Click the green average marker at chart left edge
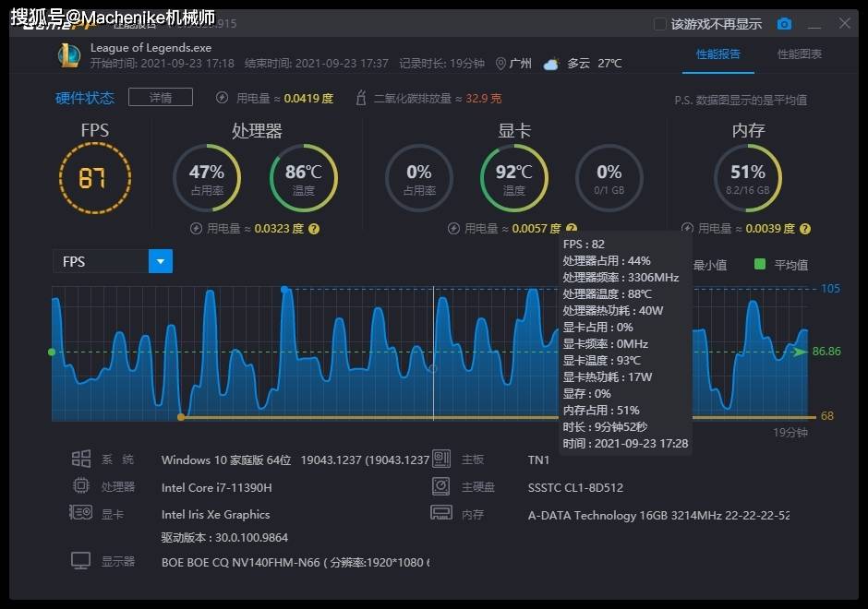This screenshot has height=609, width=868. point(52,352)
